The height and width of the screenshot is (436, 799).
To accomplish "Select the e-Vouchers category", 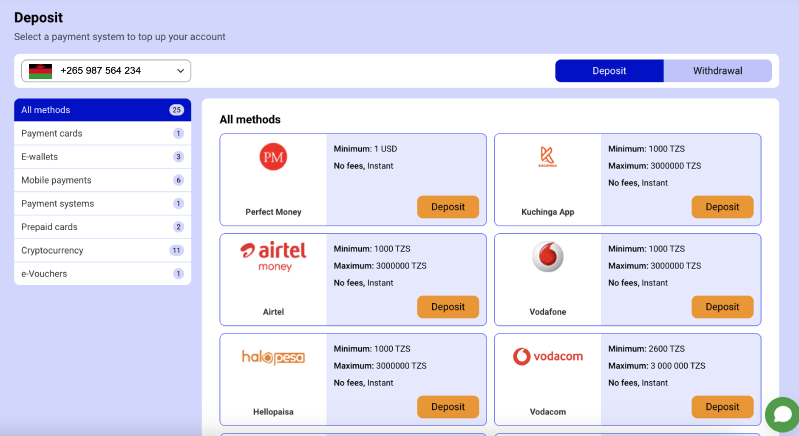I will pos(102,274).
